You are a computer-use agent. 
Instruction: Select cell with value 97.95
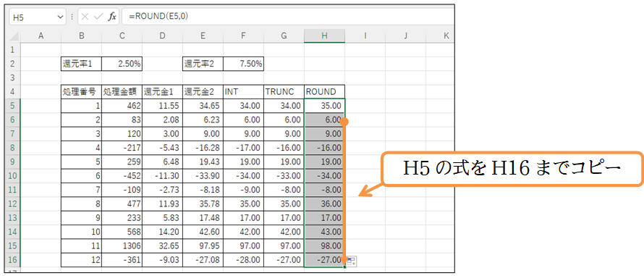tap(203, 246)
